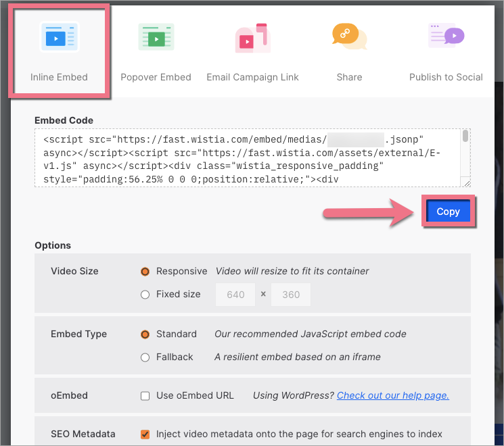Uncheck the Inject video metadata checkbox
Screen dimensions: 504x446
tap(145, 435)
